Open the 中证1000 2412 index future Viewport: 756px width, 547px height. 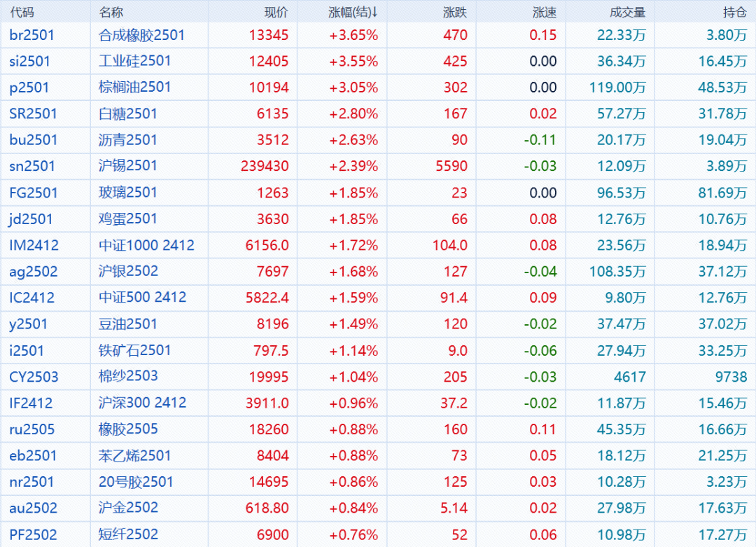pos(147,245)
